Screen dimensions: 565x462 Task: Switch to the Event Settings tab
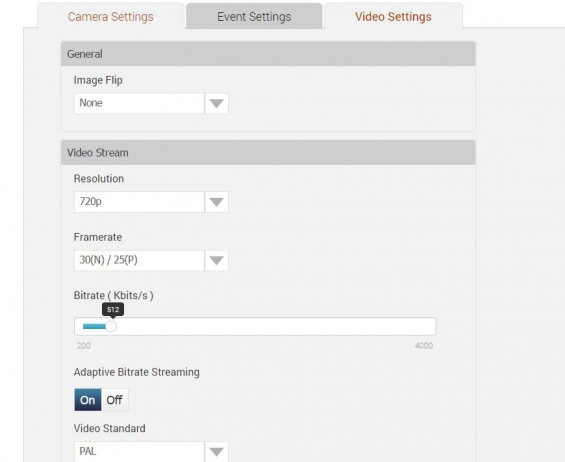point(254,16)
